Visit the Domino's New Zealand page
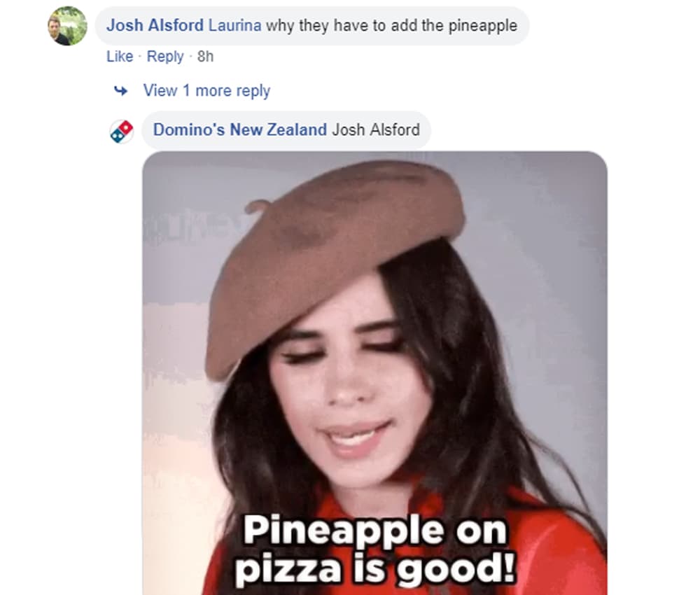700x595 pixels. pos(240,130)
